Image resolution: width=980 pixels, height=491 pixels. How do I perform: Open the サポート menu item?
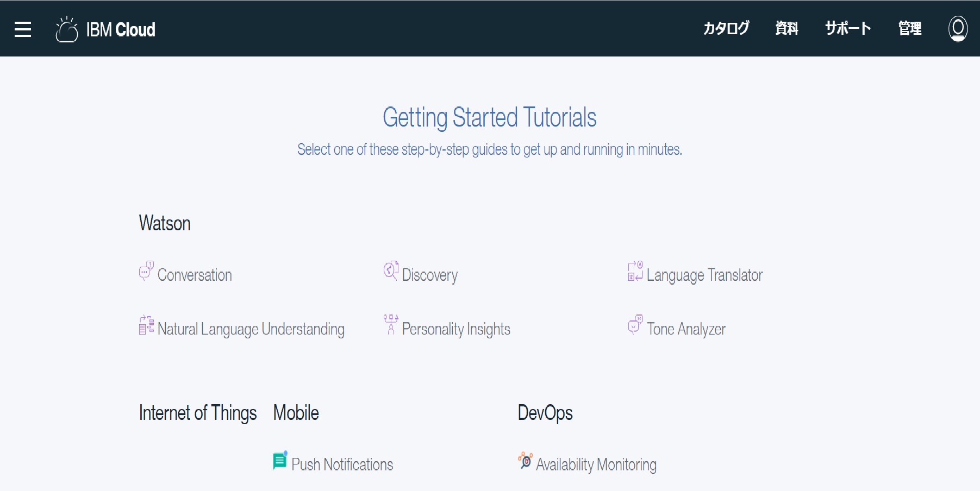coord(848,28)
